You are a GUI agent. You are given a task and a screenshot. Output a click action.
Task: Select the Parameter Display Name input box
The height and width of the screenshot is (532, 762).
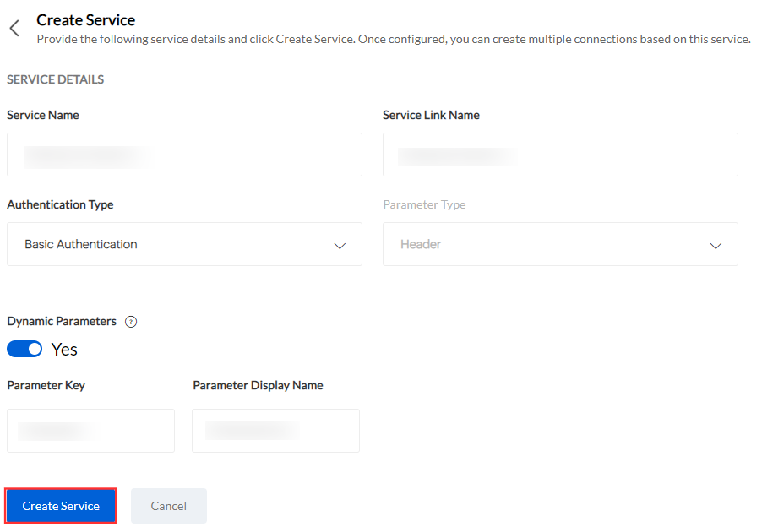point(275,431)
